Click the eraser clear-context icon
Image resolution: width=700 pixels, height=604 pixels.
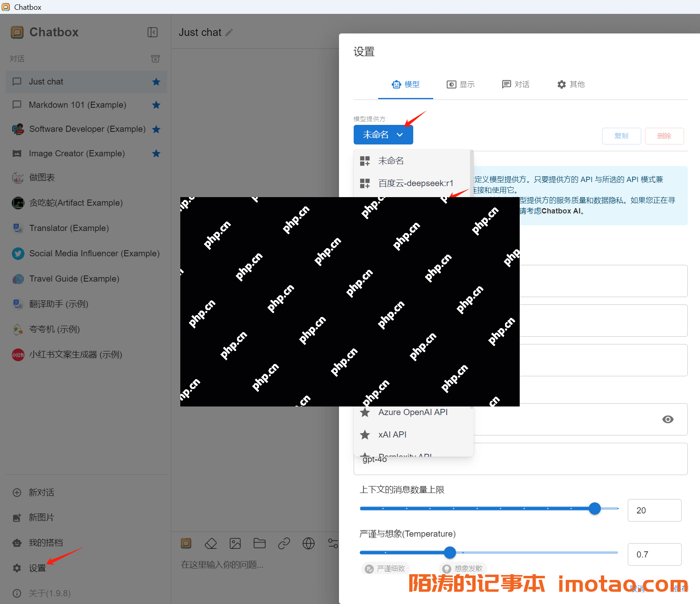click(x=210, y=543)
